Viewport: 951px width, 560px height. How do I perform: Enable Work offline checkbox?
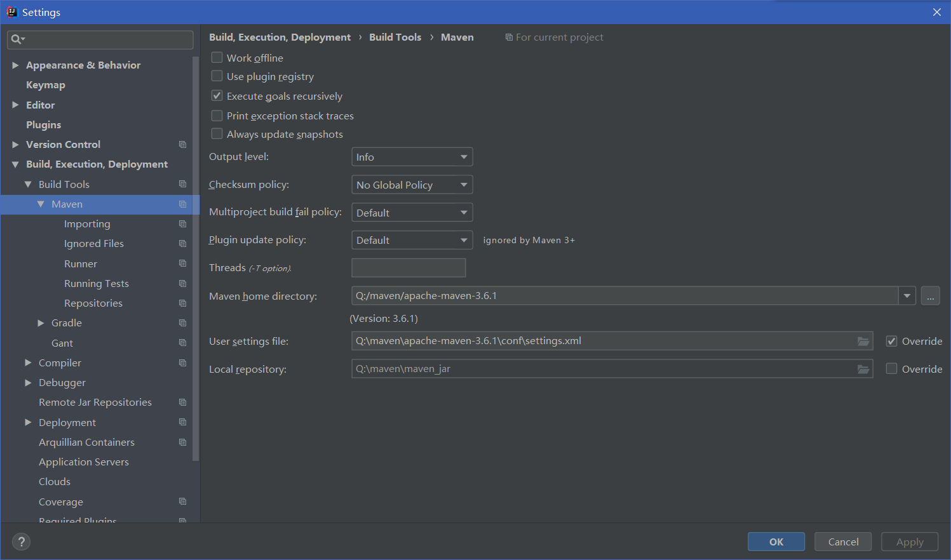point(217,58)
